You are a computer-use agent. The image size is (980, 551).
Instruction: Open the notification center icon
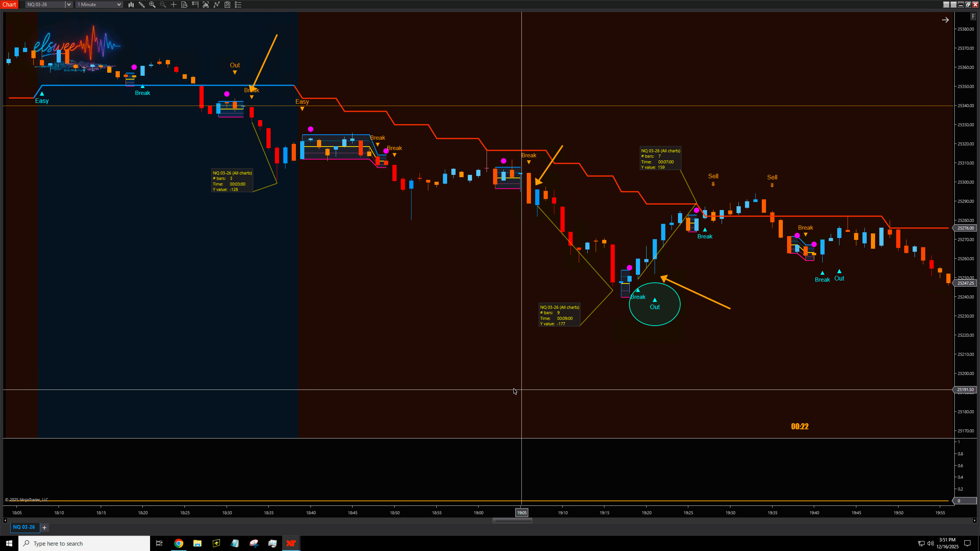[x=967, y=543]
